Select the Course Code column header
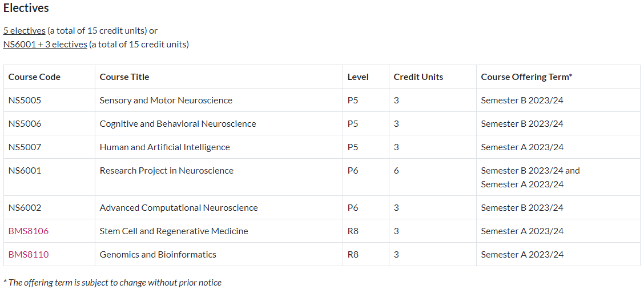Viewport: 644px width, 289px height. [x=34, y=77]
